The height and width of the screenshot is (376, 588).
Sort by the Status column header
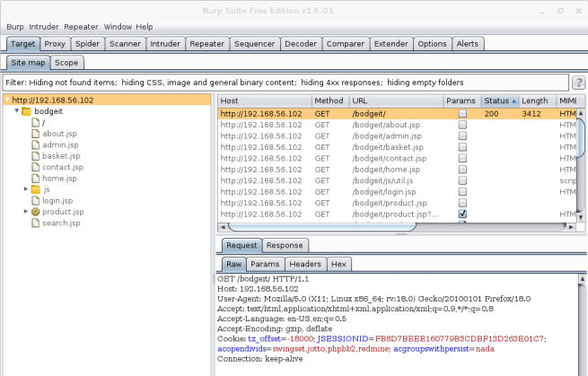(499, 101)
